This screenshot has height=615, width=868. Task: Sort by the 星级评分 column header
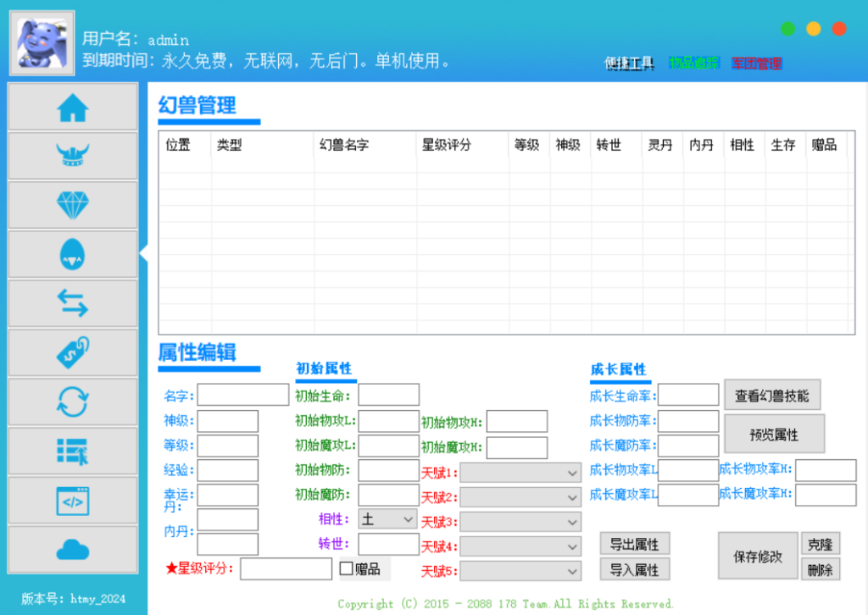(x=462, y=145)
